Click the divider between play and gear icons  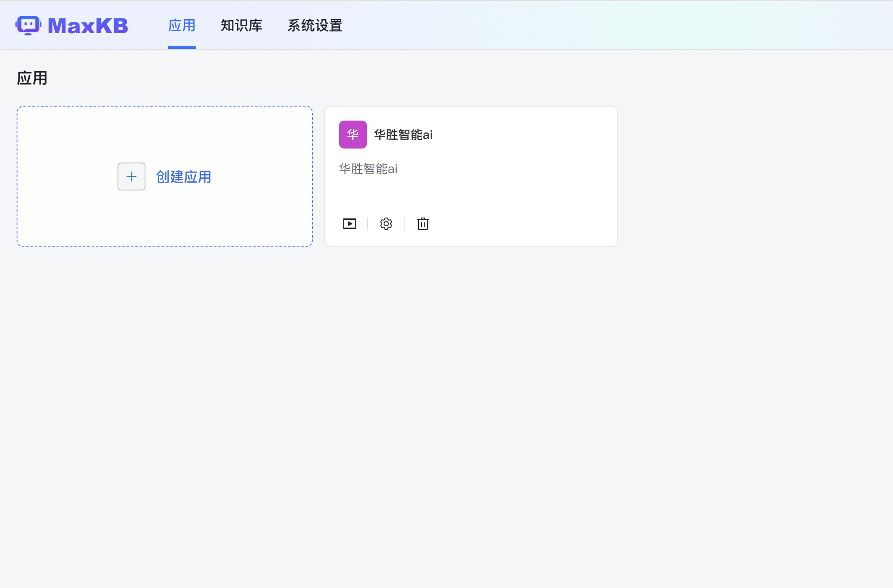[x=367, y=224]
